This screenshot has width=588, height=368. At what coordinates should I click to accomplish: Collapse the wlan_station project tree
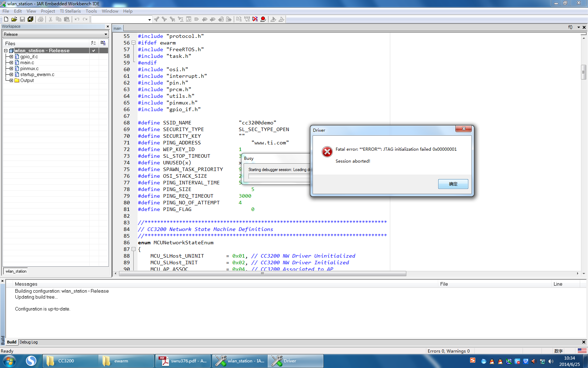coord(6,51)
